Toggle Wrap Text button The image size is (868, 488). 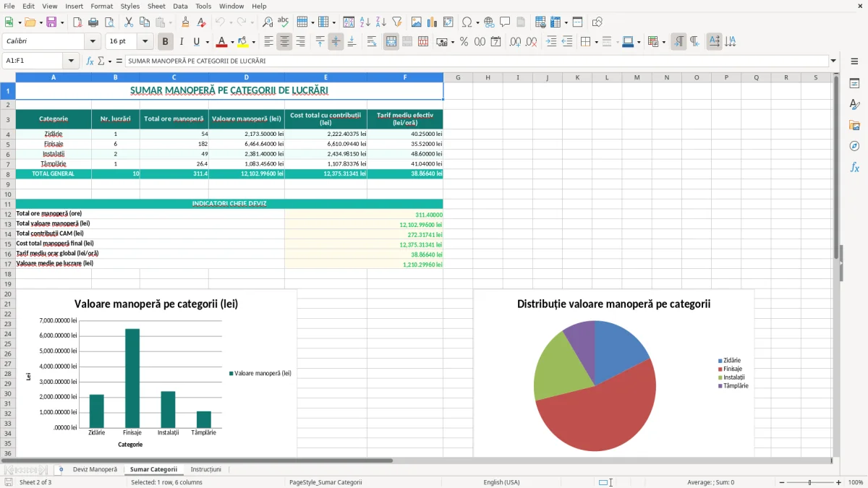tap(372, 42)
